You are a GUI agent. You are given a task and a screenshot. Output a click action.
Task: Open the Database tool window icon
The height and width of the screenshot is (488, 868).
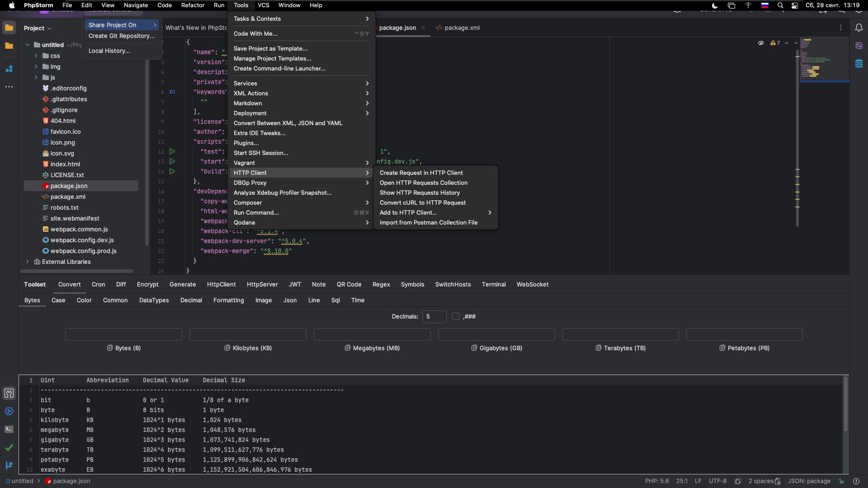(859, 64)
